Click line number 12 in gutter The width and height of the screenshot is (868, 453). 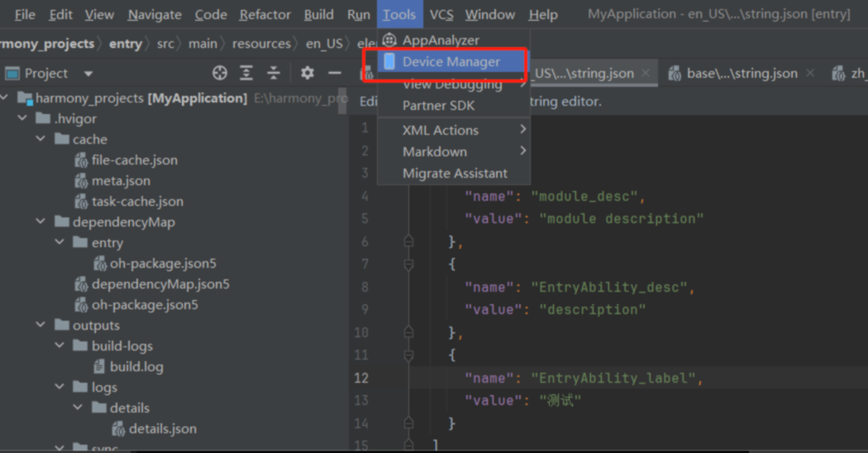361,378
